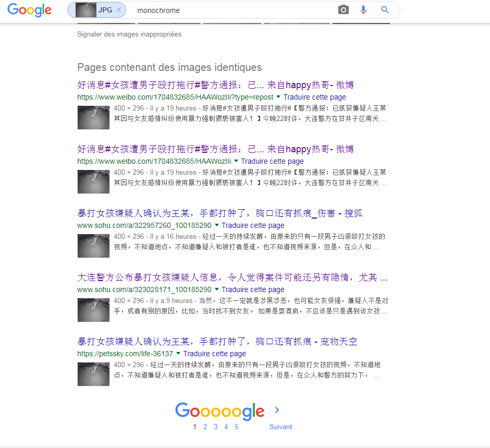This screenshot has height=448, width=490.
Task: Open dropdown arrow beside second weibo URL
Action: (x=236, y=161)
